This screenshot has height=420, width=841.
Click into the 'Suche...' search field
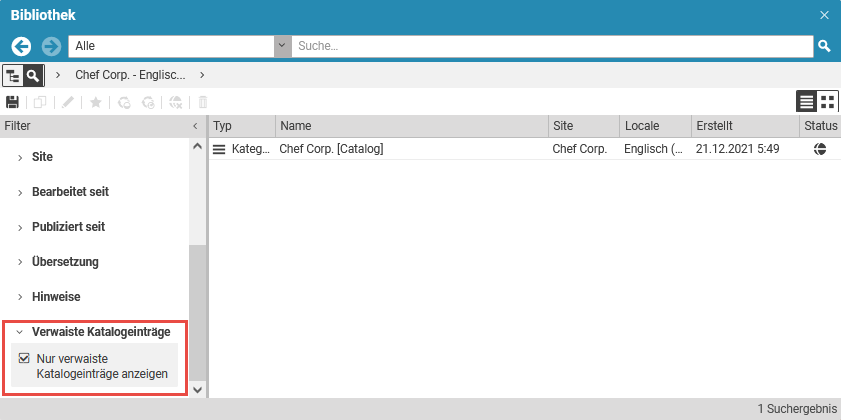pyautogui.click(x=550, y=46)
